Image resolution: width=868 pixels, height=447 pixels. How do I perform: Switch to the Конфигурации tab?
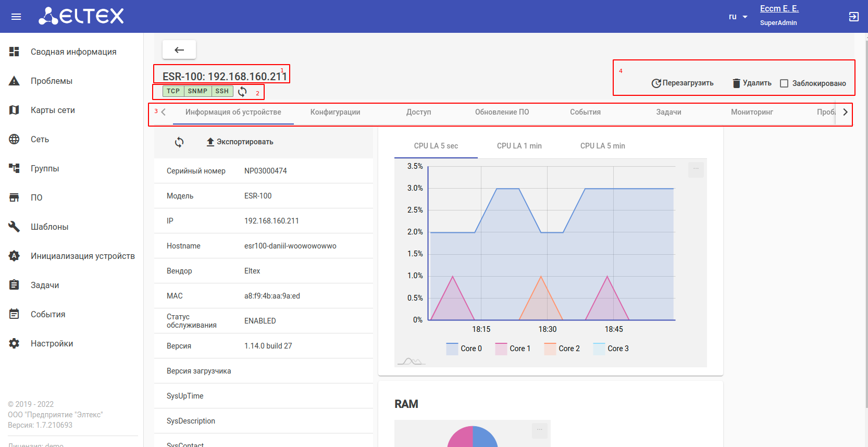tap(336, 112)
